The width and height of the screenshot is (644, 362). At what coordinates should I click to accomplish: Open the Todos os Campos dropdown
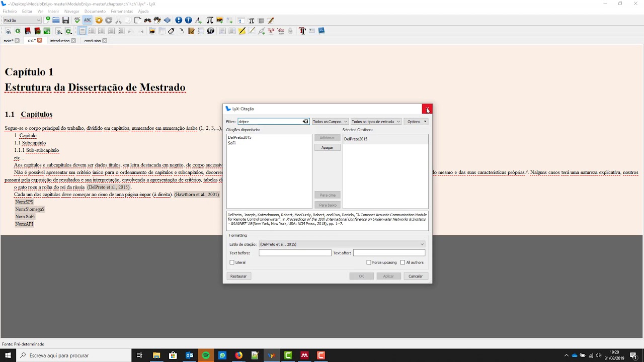pos(330,122)
